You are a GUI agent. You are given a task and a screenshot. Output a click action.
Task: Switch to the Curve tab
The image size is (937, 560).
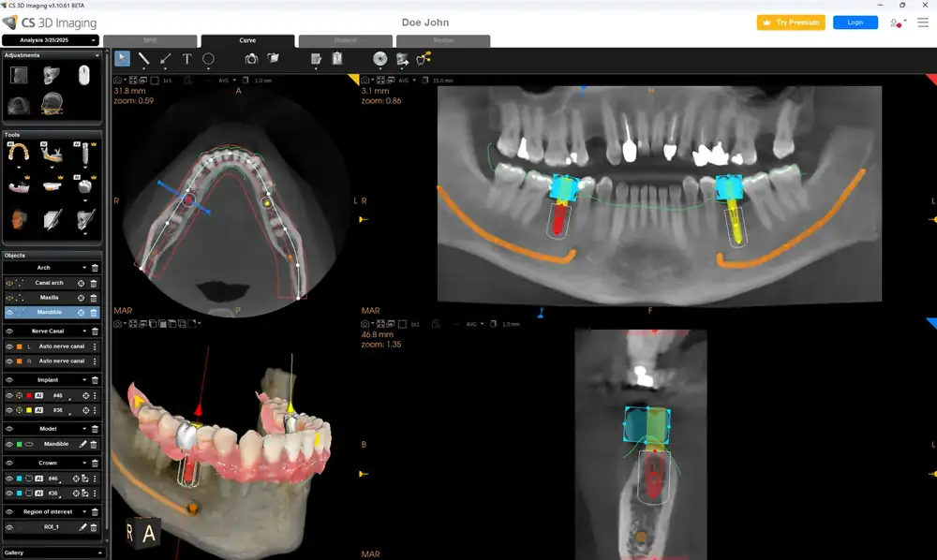tap(247, 40)
